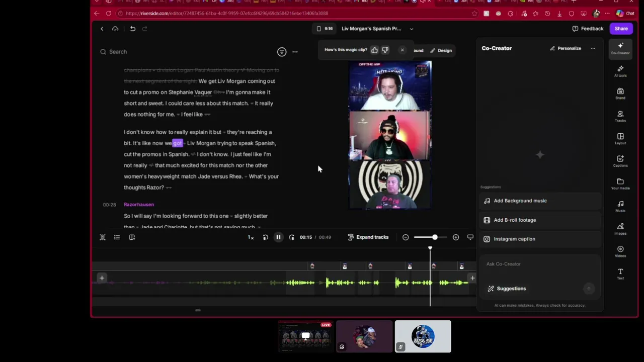
Task: Change the 1x playback speed
Action: click(251, 237)
